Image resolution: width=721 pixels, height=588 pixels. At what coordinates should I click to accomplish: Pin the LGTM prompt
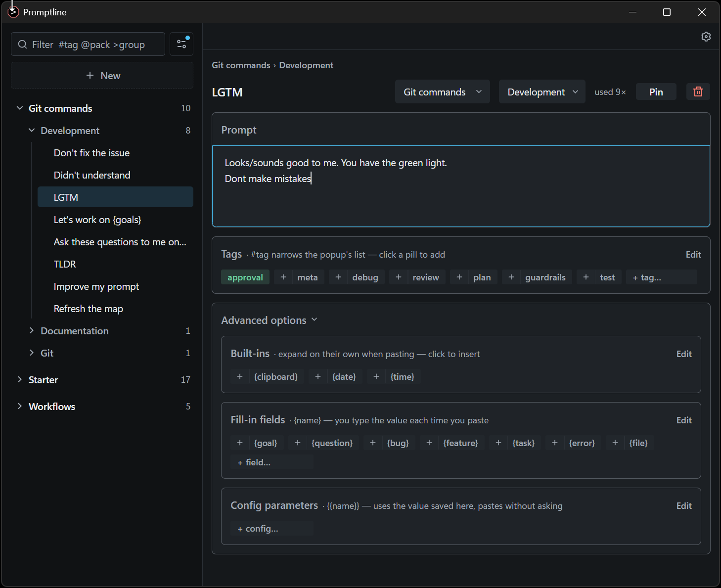click(656, 91)
